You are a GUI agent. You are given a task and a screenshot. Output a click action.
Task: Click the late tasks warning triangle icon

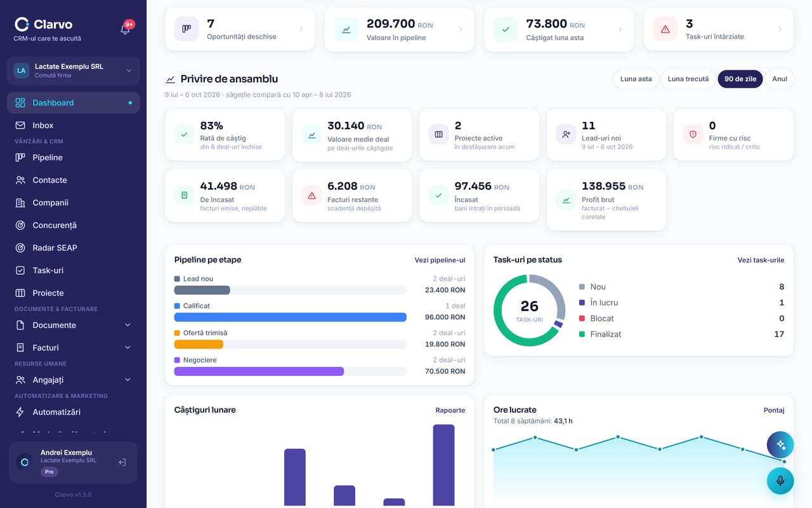click(665, 29)
